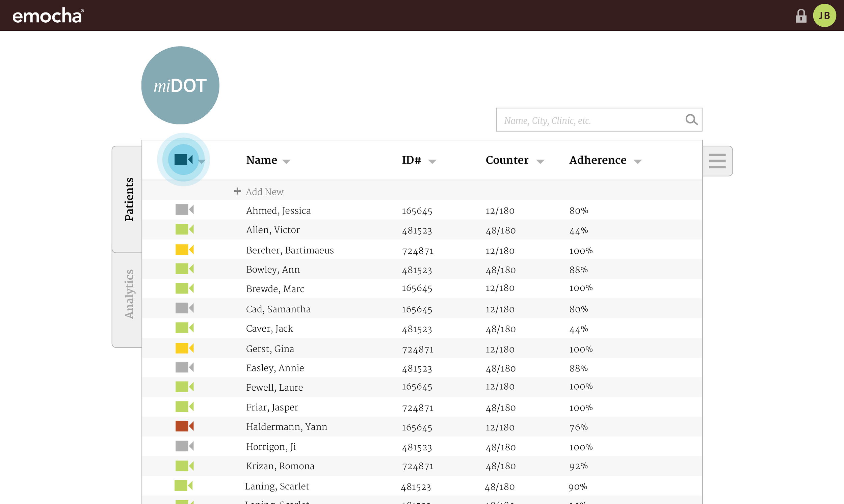
Task: Click 44% adherence for Allen, Victor
Action: click(x=578, y=231)
